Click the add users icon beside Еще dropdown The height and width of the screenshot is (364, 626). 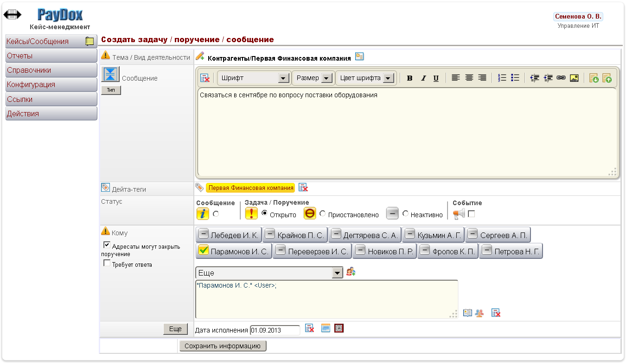tap(351, 272)
